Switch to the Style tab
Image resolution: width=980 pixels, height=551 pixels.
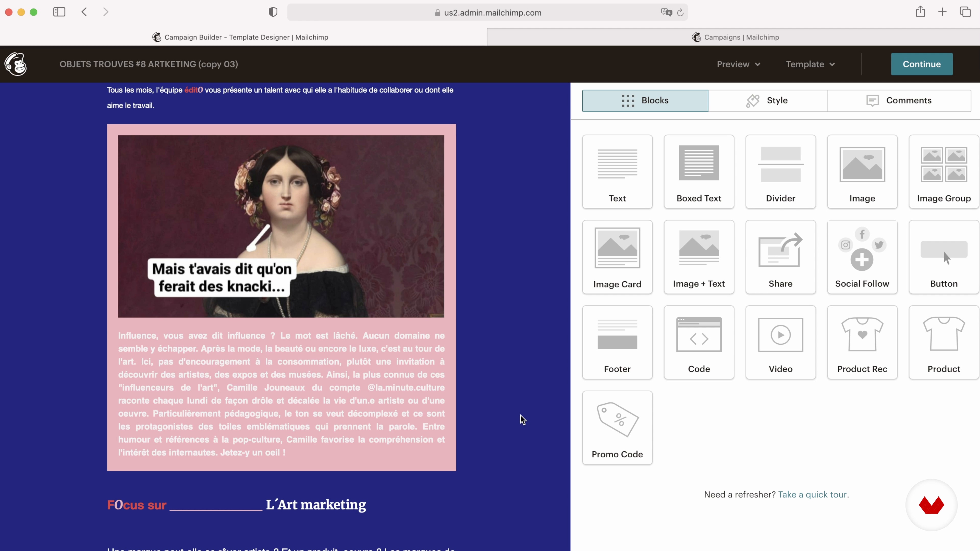tap(767, 101)
